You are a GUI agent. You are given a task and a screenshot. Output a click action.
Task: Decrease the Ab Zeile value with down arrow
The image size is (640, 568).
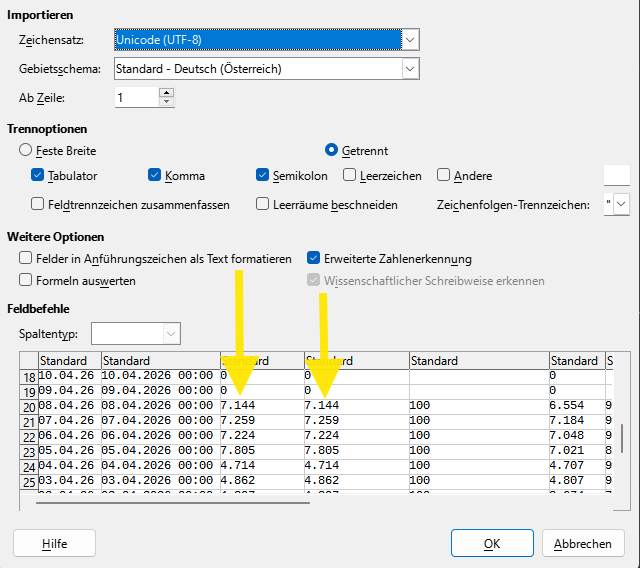[166, 102]
